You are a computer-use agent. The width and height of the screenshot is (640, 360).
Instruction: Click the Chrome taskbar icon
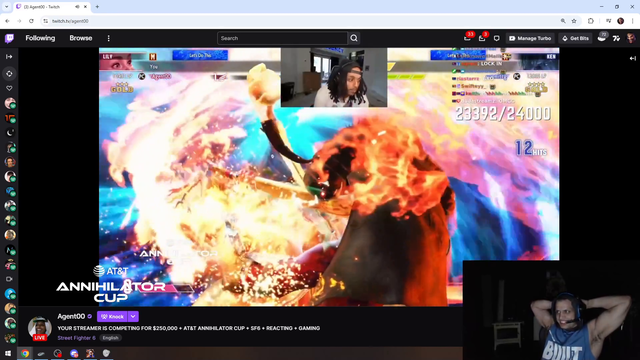25,353
